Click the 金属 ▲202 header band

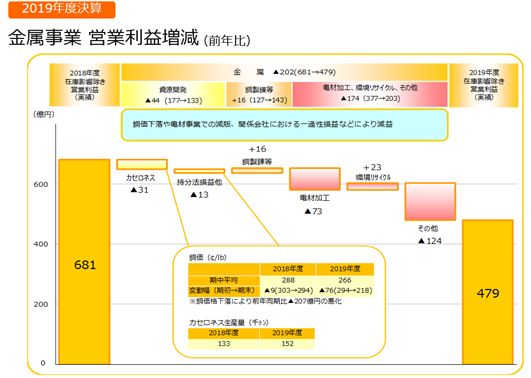pyautogui.click(x=284, y=72)
